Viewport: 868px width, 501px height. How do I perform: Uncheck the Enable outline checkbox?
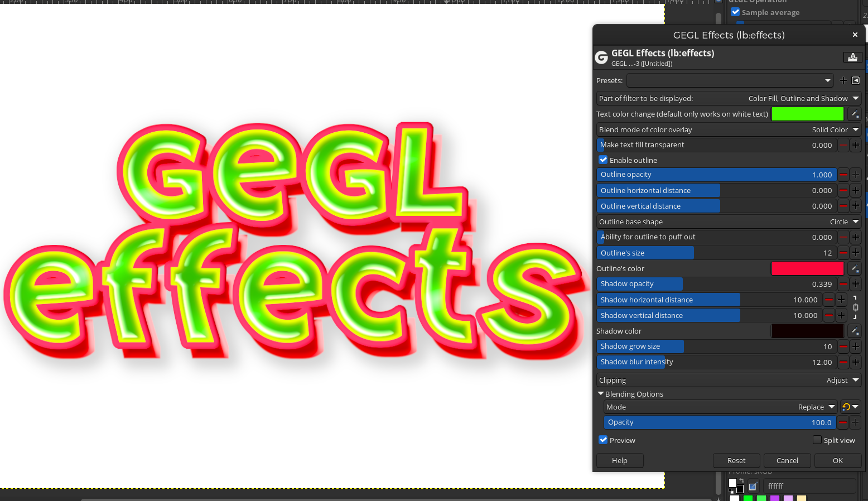(x=603, y=160)
